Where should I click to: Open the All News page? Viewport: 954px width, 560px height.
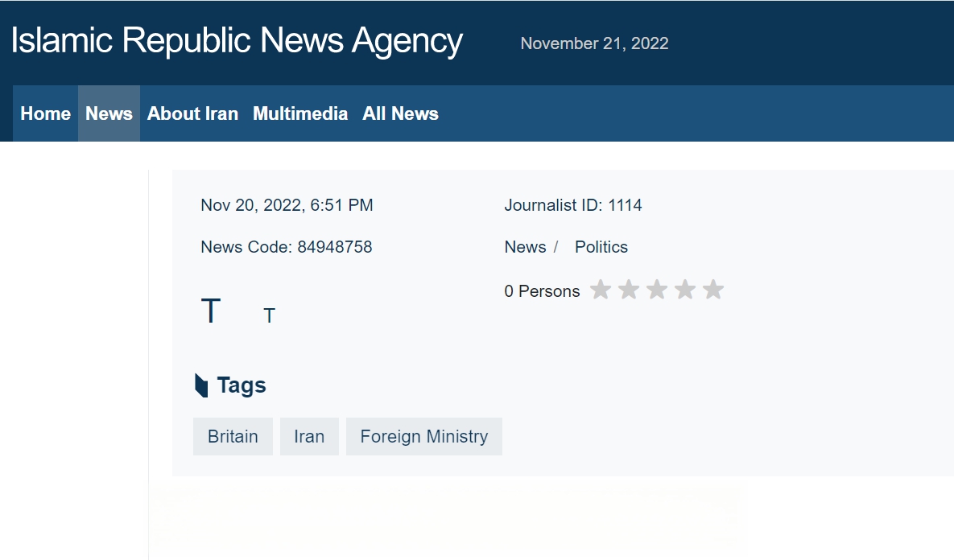pos(400,113)
